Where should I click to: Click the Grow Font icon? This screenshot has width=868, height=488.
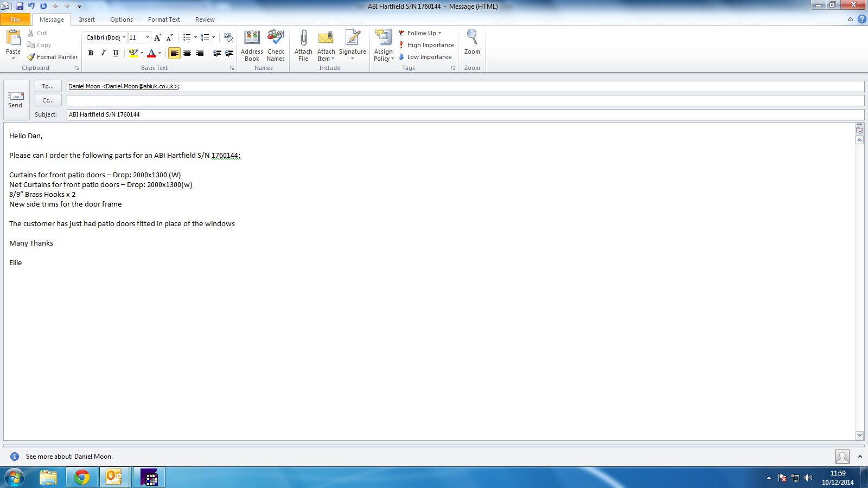point(157,37)
